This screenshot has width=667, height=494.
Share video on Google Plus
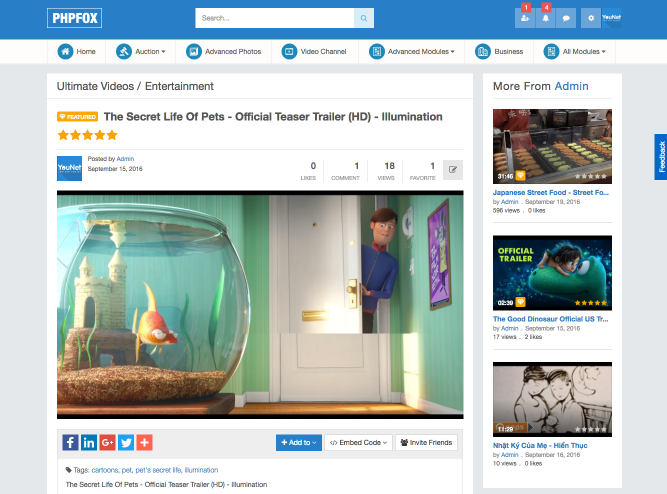[x=108, y=443]
